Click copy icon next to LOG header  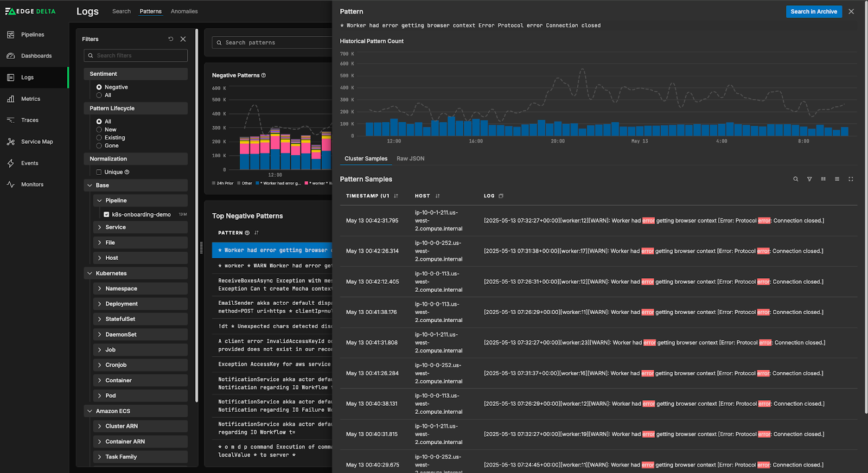(501, 196)
